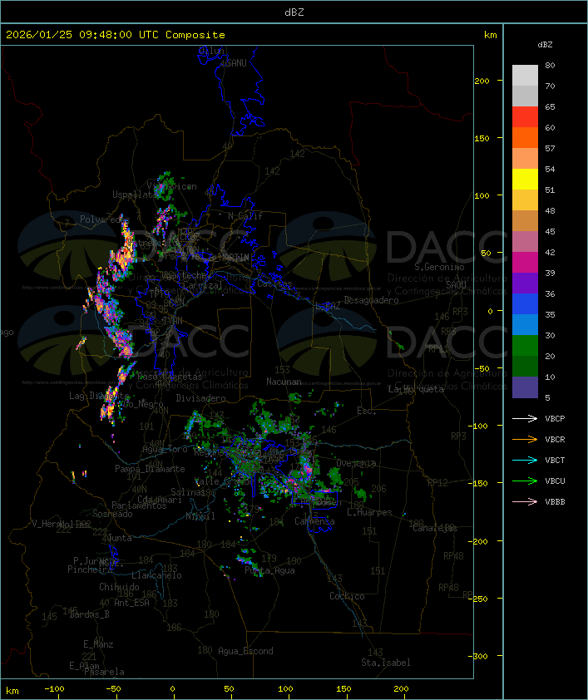Click the Agua_Escond map label
The image size is (588, 700).
245,651
